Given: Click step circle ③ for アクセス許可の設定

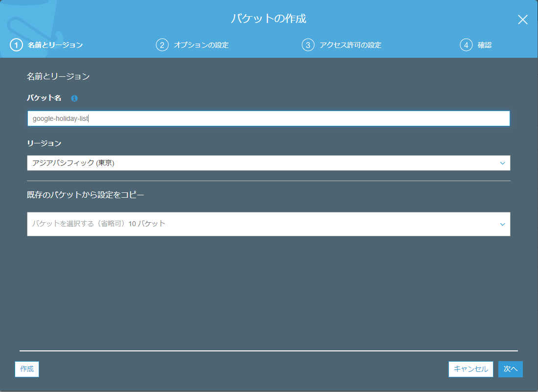Looking at the screenshot, I should pyautogui.click(x=307, y=45).
